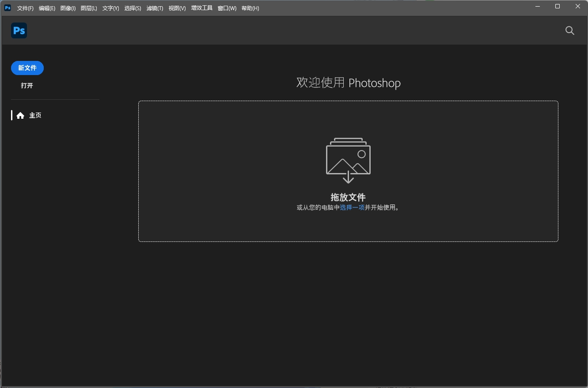
Task: Click the 新文件 (New File) button
Action: click(x=27, y=68)
